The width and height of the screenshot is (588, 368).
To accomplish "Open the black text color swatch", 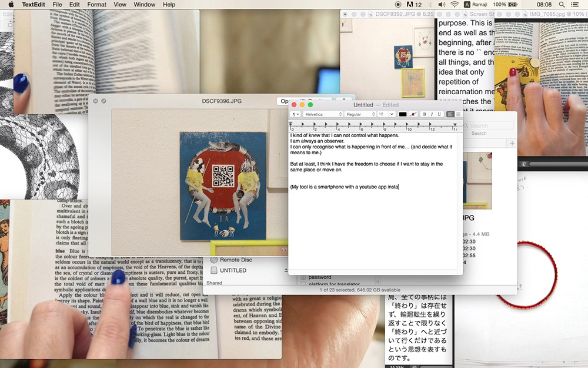I will pos(402,114).
